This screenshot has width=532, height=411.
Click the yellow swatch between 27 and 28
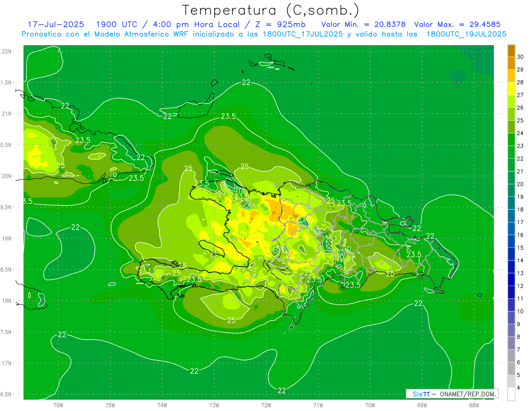(511, 89)
